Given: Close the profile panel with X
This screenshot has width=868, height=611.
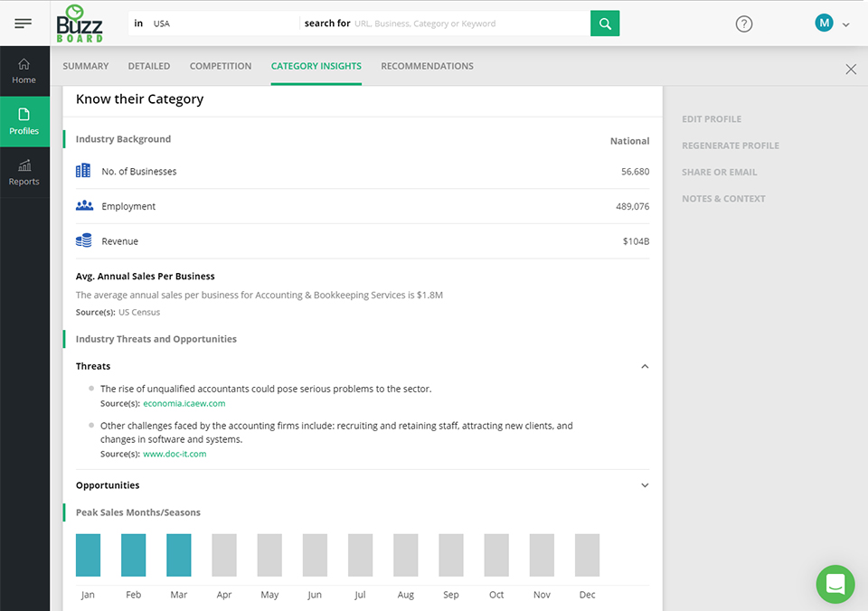Looking at the screenshot, I should (851, 70).
